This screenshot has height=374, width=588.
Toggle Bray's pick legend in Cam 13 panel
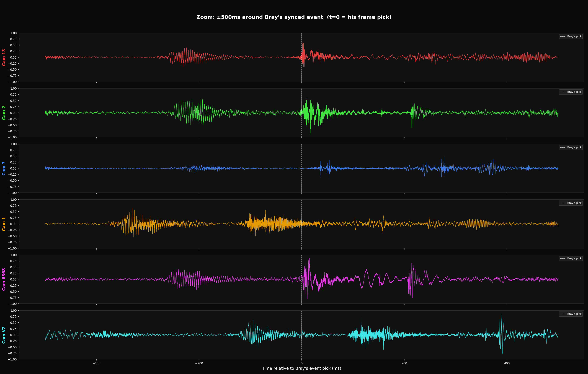click(571, 36)
